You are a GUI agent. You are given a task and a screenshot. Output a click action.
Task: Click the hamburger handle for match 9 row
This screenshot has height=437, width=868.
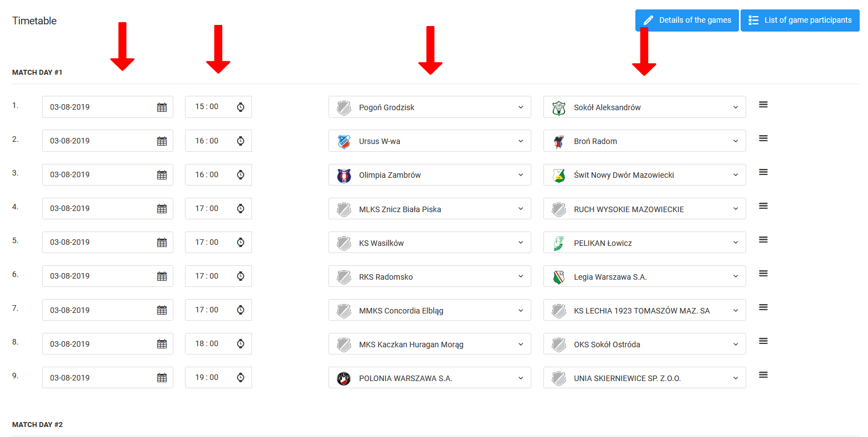pyautogui.click(x=763, y=375)
